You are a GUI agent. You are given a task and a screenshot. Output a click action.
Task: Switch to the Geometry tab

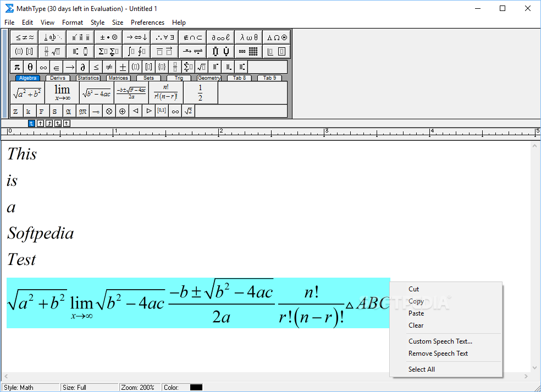[x=208, y=78]
